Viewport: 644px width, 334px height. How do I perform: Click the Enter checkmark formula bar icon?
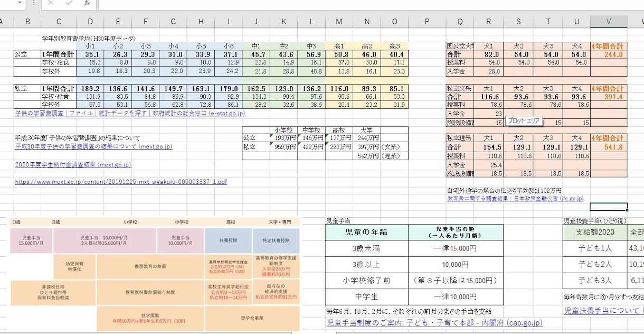69,3
